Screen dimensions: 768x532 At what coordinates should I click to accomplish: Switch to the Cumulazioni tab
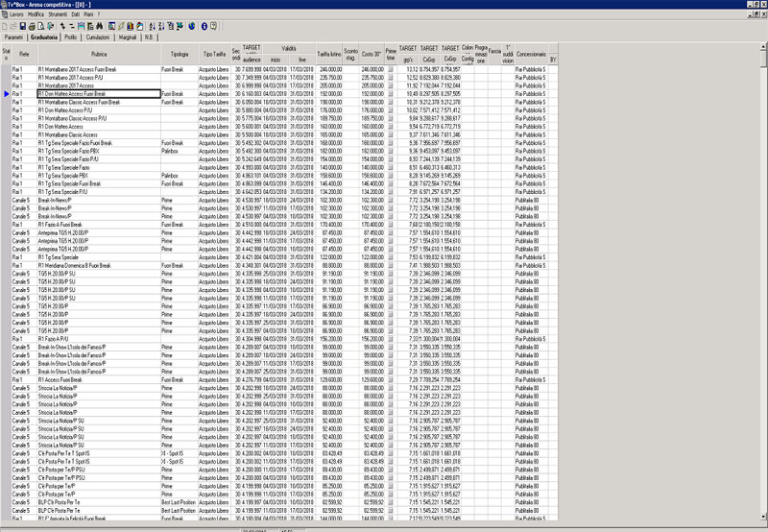99,36
